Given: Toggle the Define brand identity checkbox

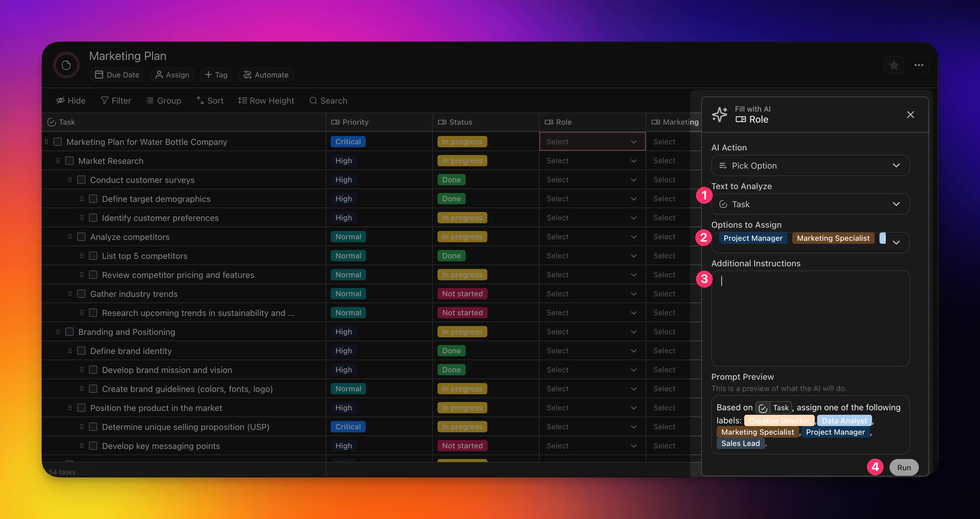Looking at the screenshot, I should pos(81,351).
